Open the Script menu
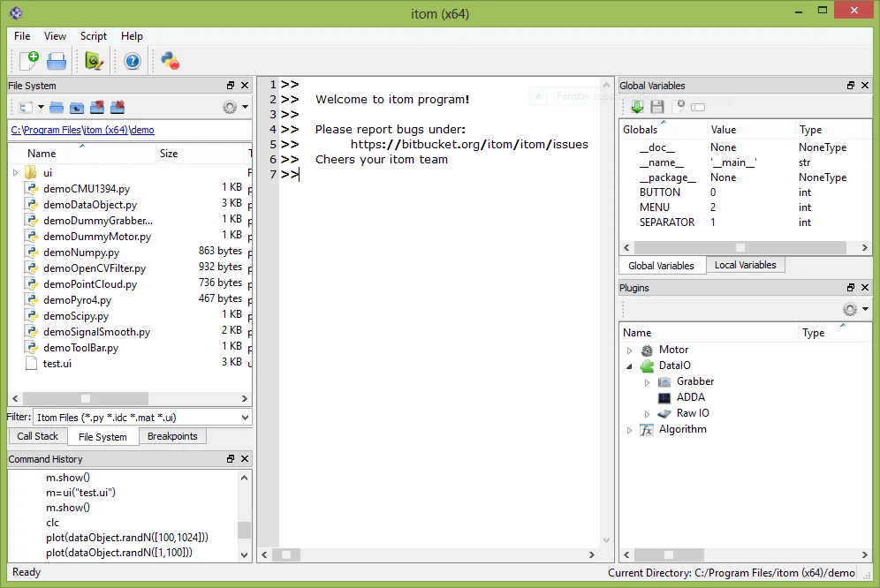880x588 pixels. [x=93, y=36]
